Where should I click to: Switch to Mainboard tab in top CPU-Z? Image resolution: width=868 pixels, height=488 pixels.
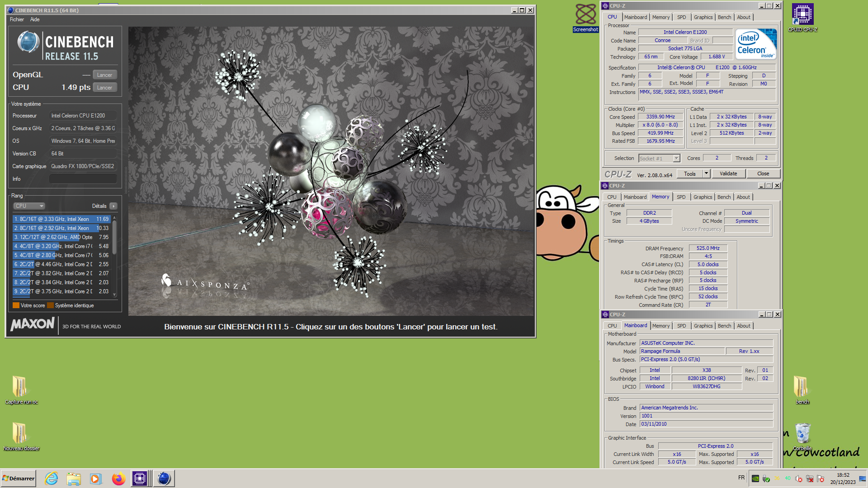tap(636, 17)
